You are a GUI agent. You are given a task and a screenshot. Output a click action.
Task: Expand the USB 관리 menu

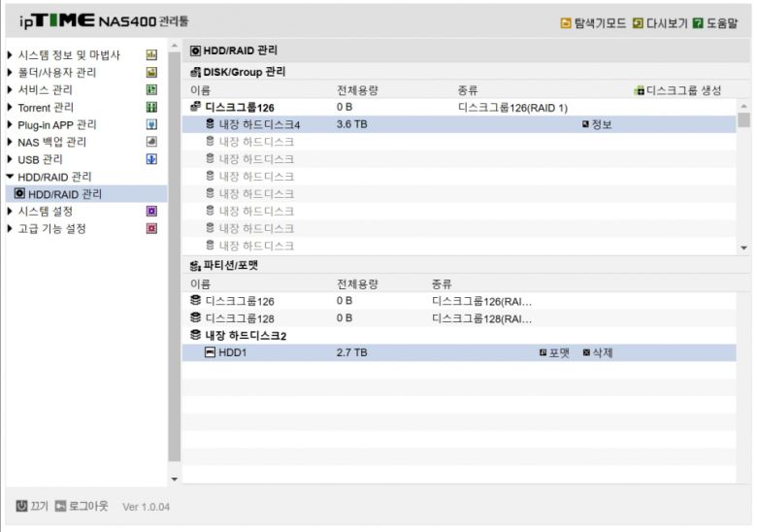pos(9,159)
